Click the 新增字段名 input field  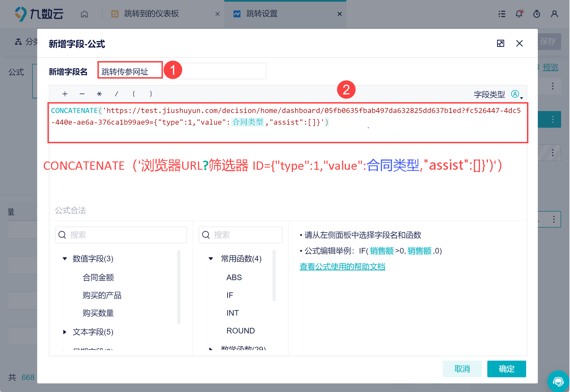pos(182,71)
